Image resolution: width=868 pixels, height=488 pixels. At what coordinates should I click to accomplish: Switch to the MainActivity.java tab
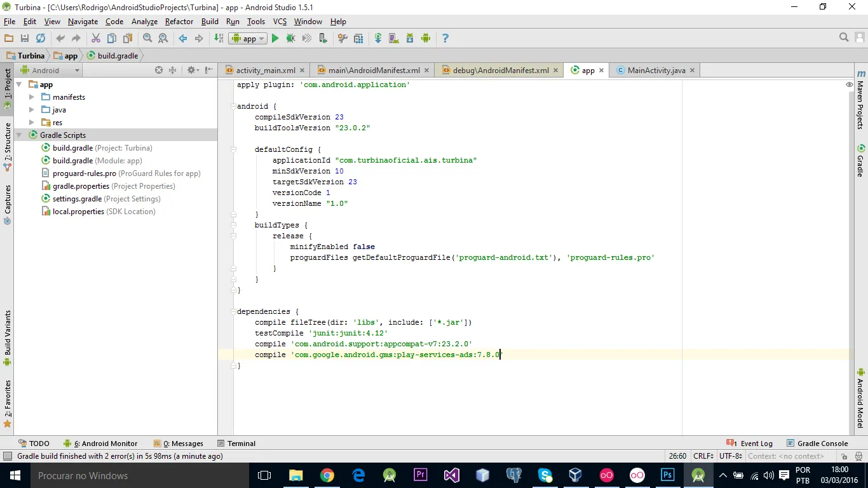655,71
